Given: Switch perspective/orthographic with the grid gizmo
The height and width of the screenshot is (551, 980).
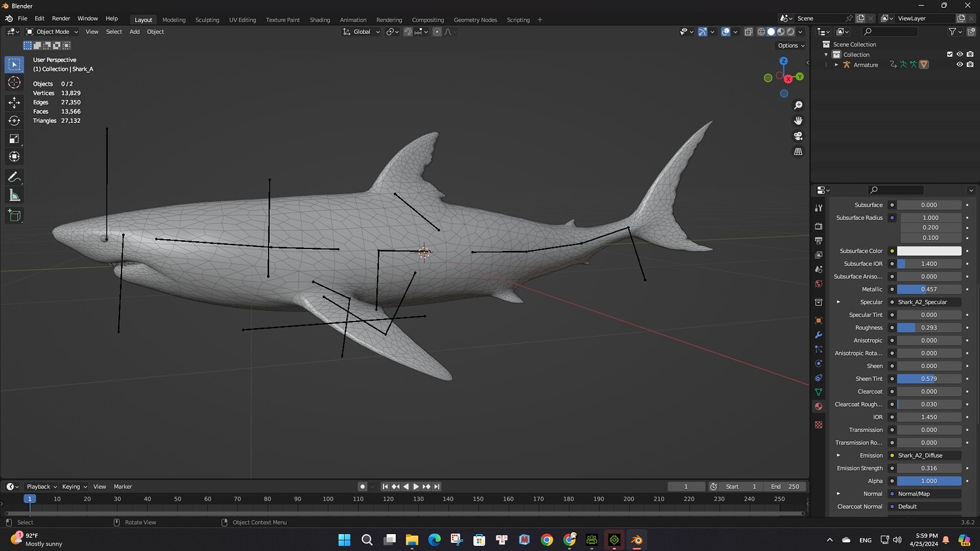Looking at the screenshot, I should [798, 152].
